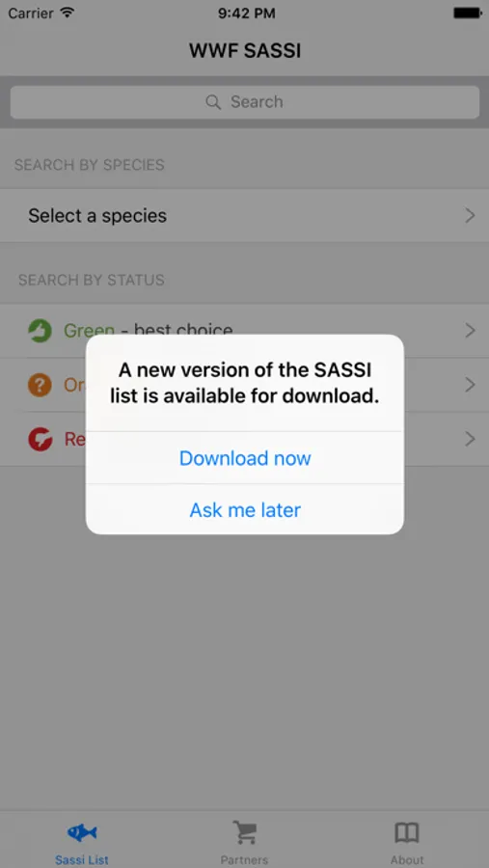Select the green thumbs-up status icon
Screen dimensions: 489x868
point(40,331)
